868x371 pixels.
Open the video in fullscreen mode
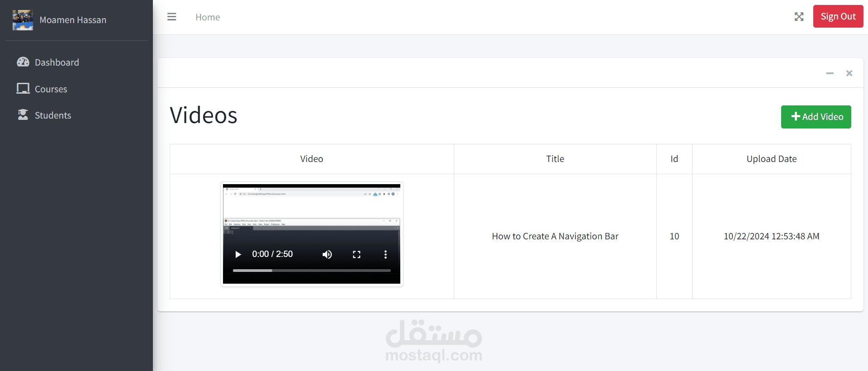point(356,254)
